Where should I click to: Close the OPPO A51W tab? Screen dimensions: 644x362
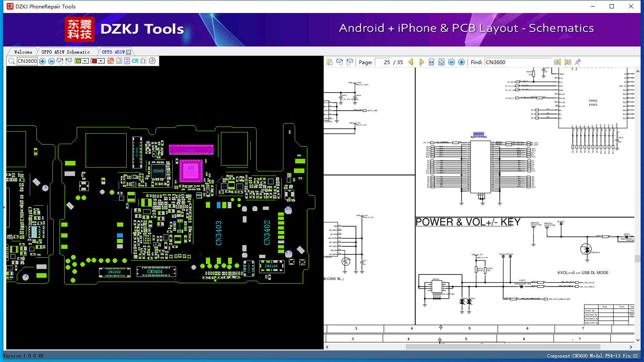[129, 52]
